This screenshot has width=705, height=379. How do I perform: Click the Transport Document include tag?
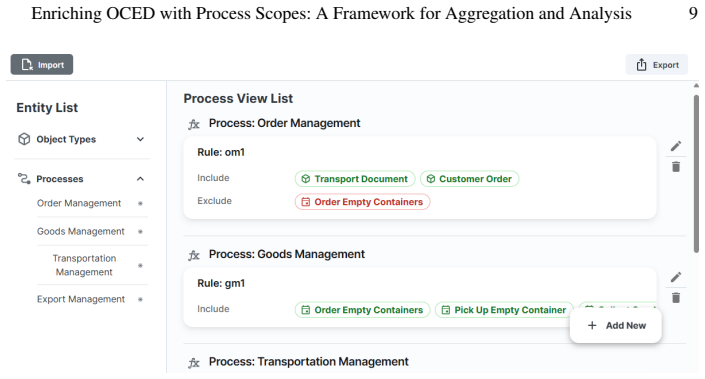tap(355, 179)
